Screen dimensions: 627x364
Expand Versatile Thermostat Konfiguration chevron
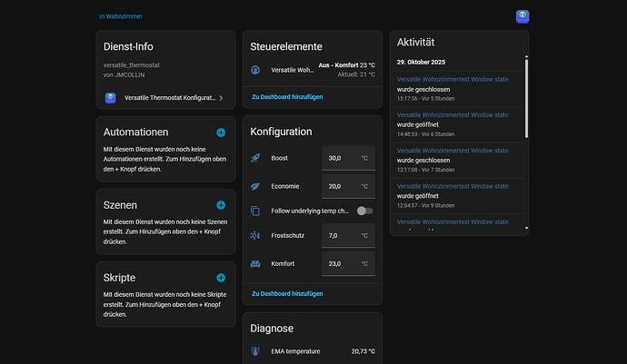click(x=221, y=98)
